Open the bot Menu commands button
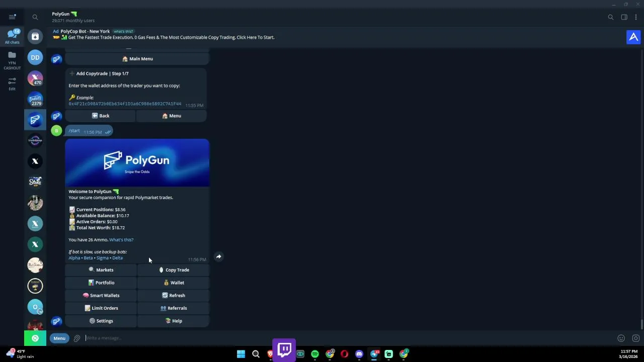Viewport: 644px width, 362px height. (59, 338)
